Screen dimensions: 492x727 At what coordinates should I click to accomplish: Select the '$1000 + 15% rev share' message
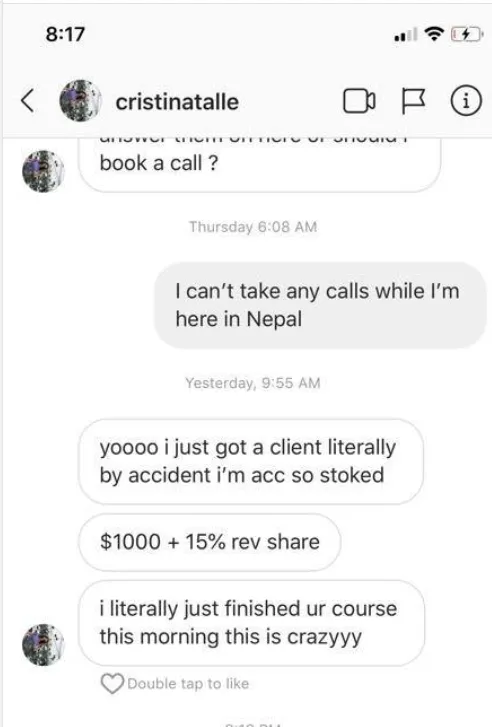[210, 542]
